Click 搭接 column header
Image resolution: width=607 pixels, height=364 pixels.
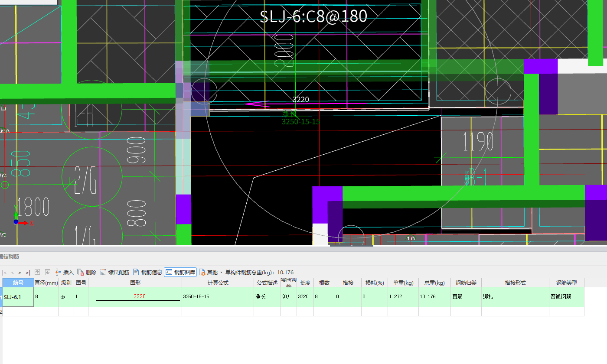[348, 283]
